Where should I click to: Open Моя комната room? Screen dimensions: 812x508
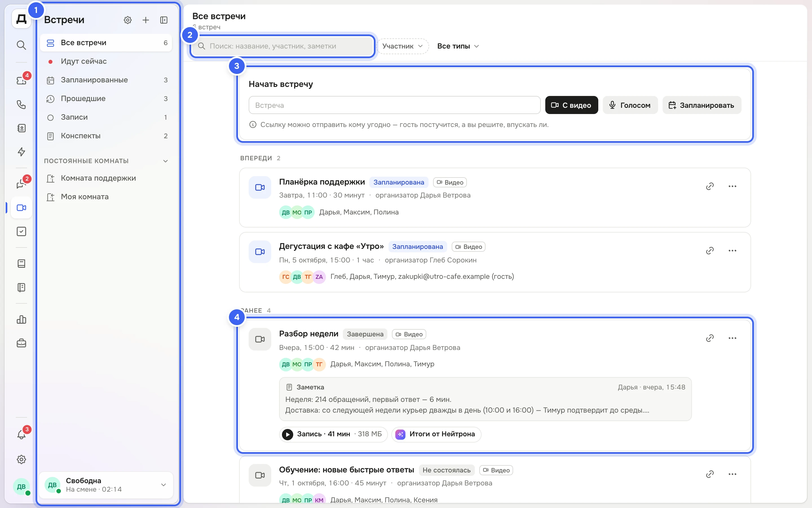[x=106, y=197]
